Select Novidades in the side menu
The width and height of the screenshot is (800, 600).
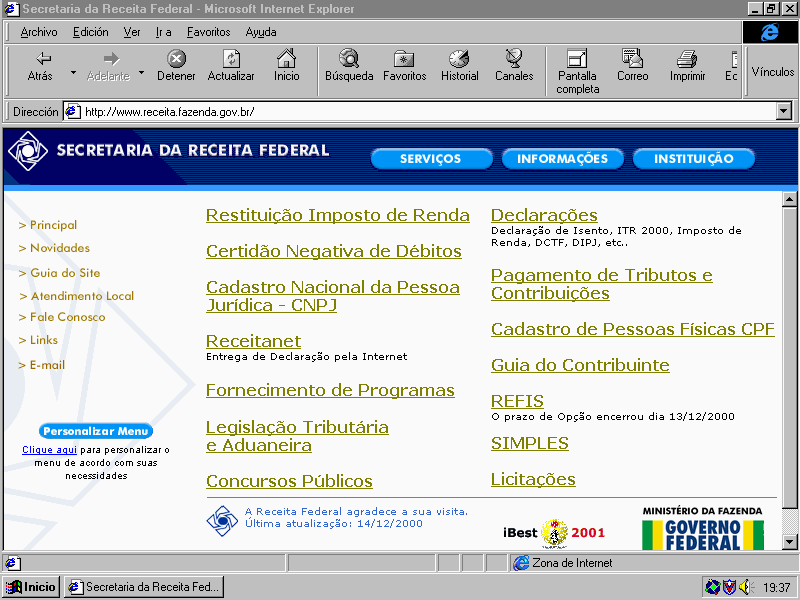tap(54, 248)
